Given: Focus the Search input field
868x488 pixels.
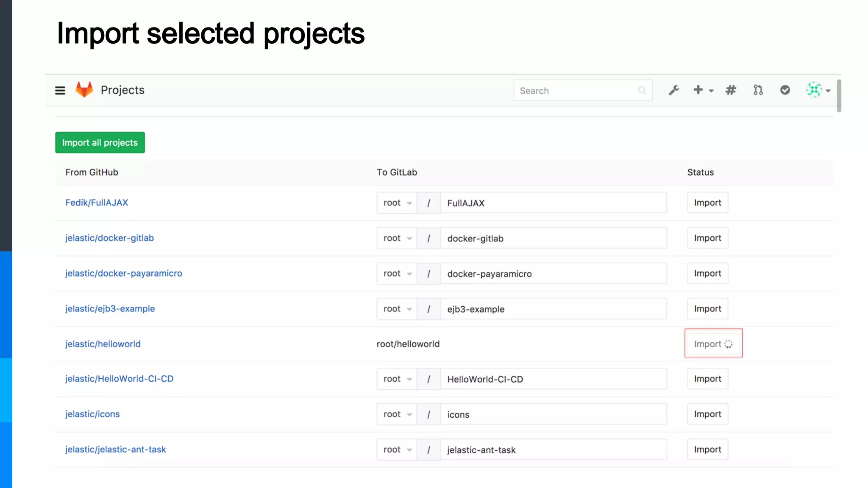Looking at the screenshot, I should coord(583,91).
